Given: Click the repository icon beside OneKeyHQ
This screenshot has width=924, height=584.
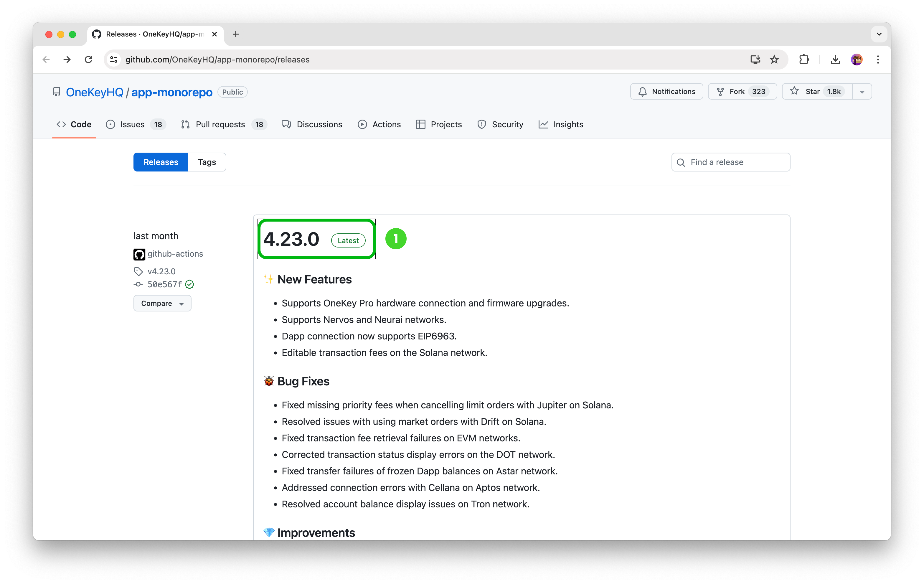Looking at the screenshot, I should pos(56,92).
